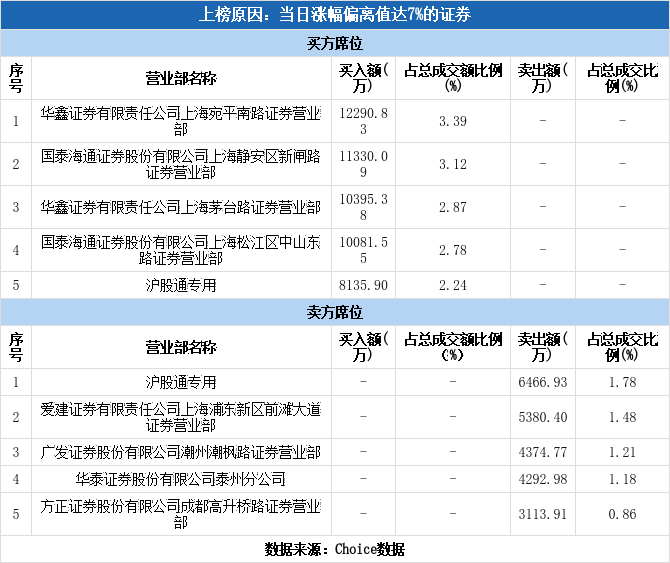The height and width of the screenshot is (563, 670).
Task: Click '序号' header in seller table
Action: (x=16, y=347)
